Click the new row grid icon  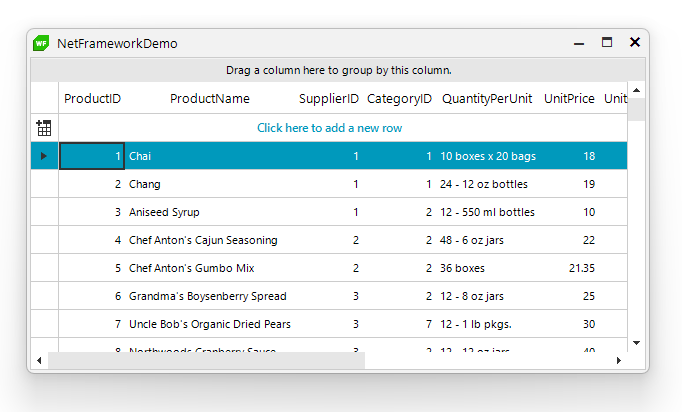[x=44, y=128]
